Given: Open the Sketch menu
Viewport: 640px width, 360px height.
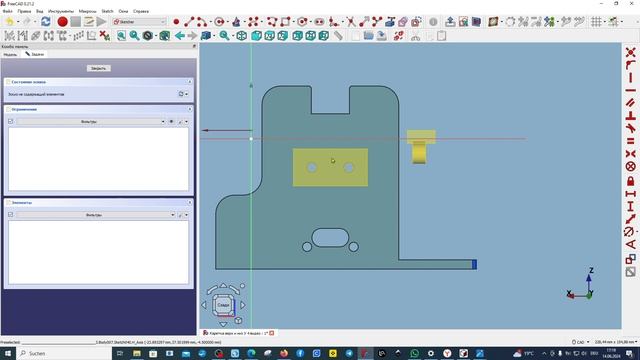Looking at the screenshot, I should click(x=107, y=11).
